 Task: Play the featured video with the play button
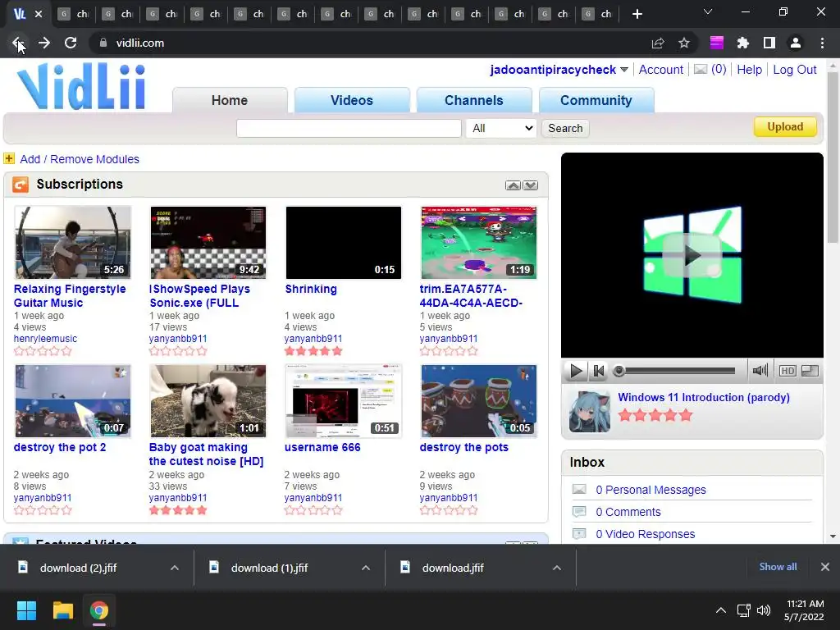pos(576,371)
